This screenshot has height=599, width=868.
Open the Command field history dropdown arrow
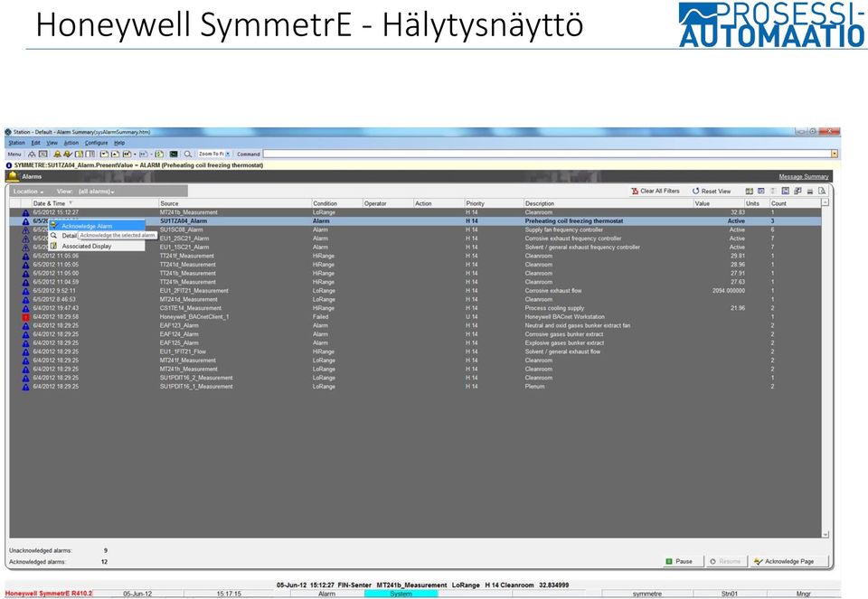coord(835,154)
